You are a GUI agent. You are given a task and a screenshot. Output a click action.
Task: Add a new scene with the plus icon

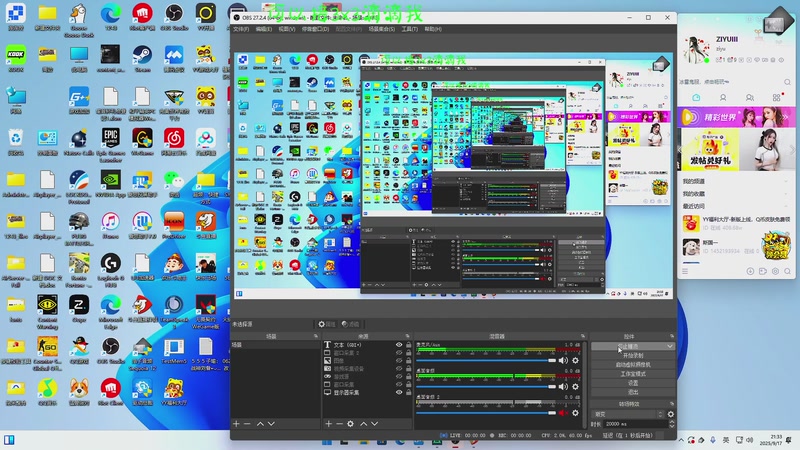click(236, 423)
